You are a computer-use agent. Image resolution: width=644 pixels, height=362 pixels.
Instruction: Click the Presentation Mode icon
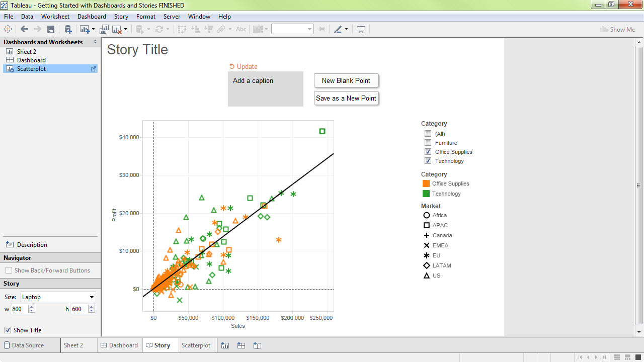(x=361, y=29)
